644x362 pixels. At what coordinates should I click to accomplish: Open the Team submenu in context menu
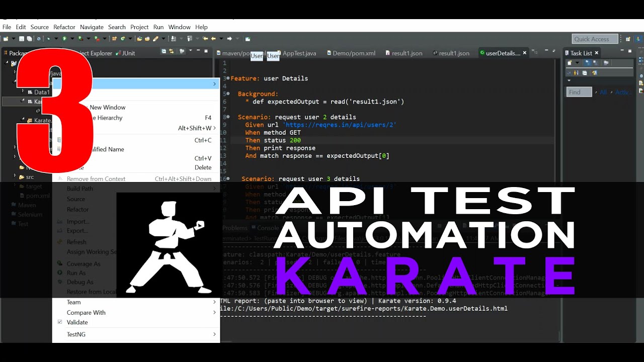[x=136, y=302]
